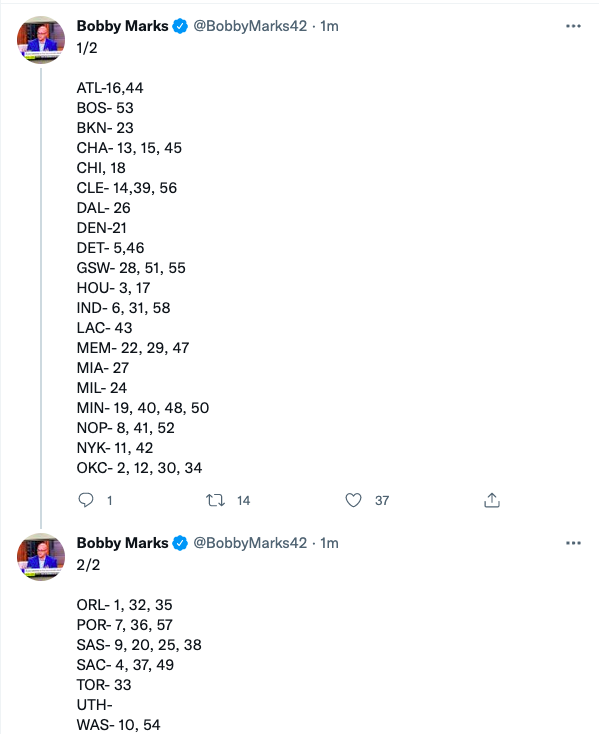The image size is (599, 734).
Task: Click the reply icon on the first tweet
Action: (86, 500)
